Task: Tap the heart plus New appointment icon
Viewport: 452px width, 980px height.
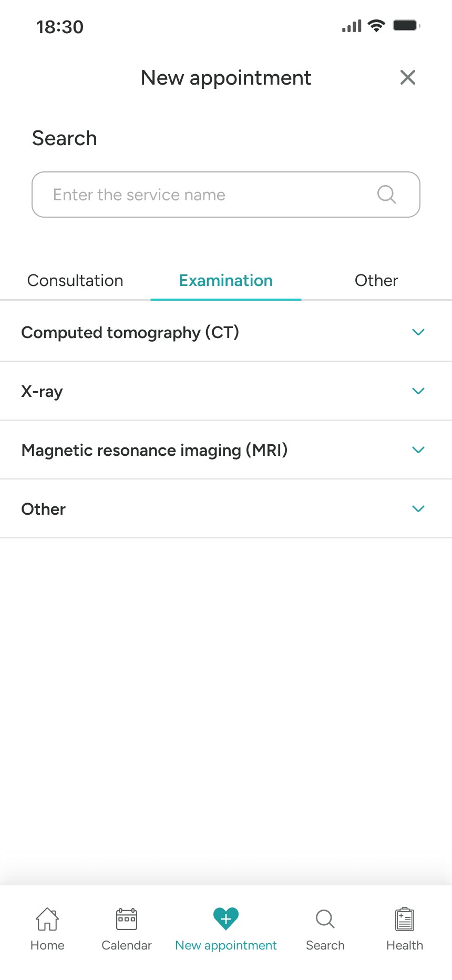Action: [x=226, y=918]
